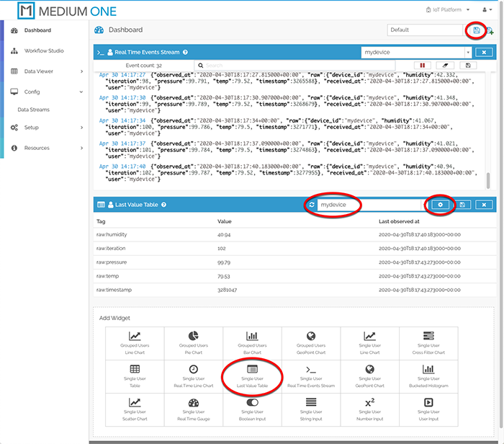Open the mydevice dropdown in events stream
This screenshot has width=504, height=444.
click(467, 53)
